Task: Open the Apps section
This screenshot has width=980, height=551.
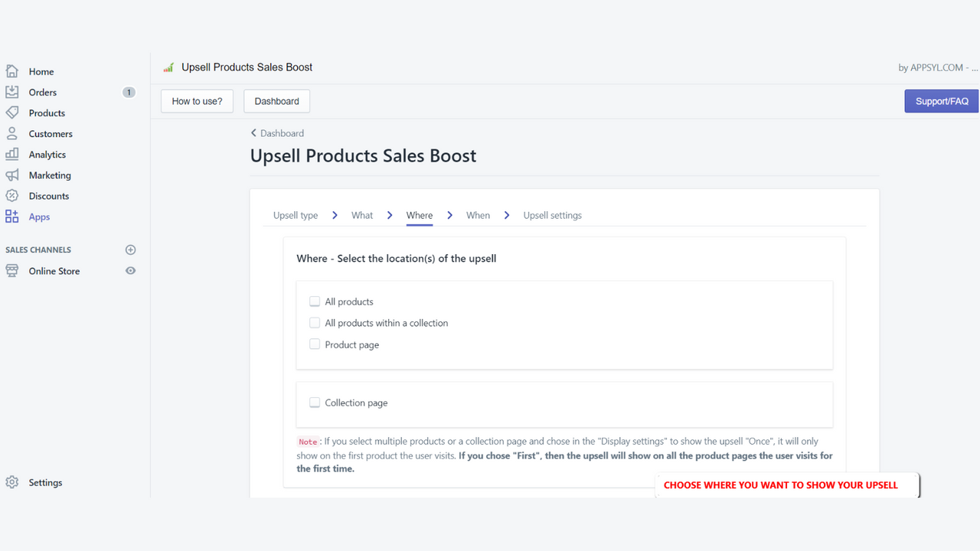Action: click(38, 217)
